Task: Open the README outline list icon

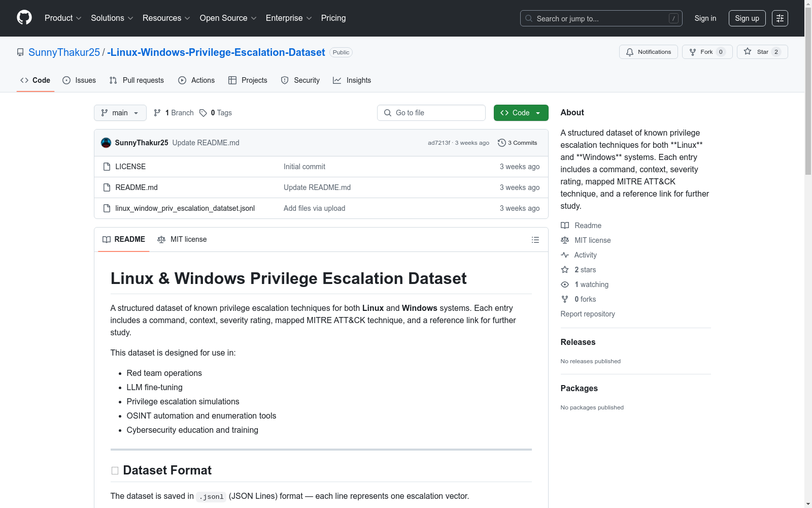Action: (535, 240)
